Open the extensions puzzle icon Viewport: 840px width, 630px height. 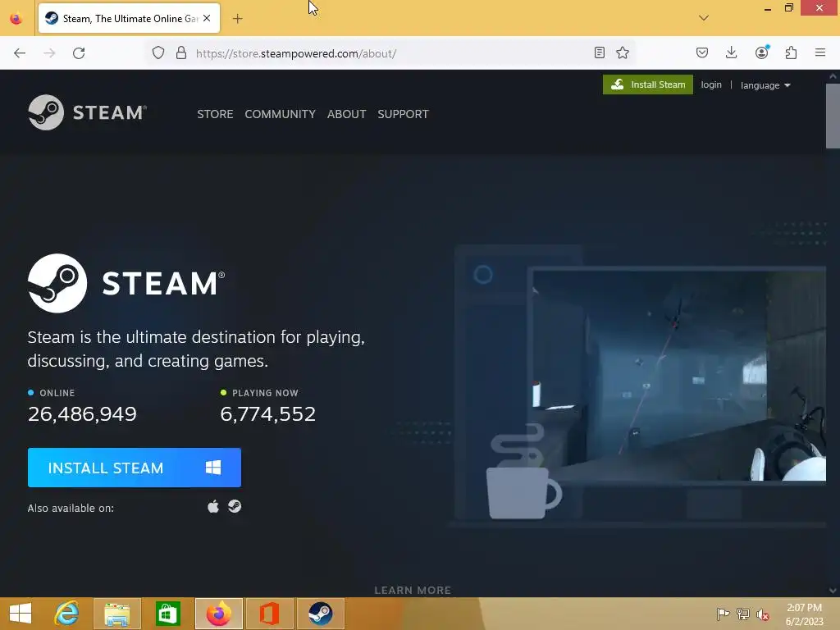click(x=792, y=52)
